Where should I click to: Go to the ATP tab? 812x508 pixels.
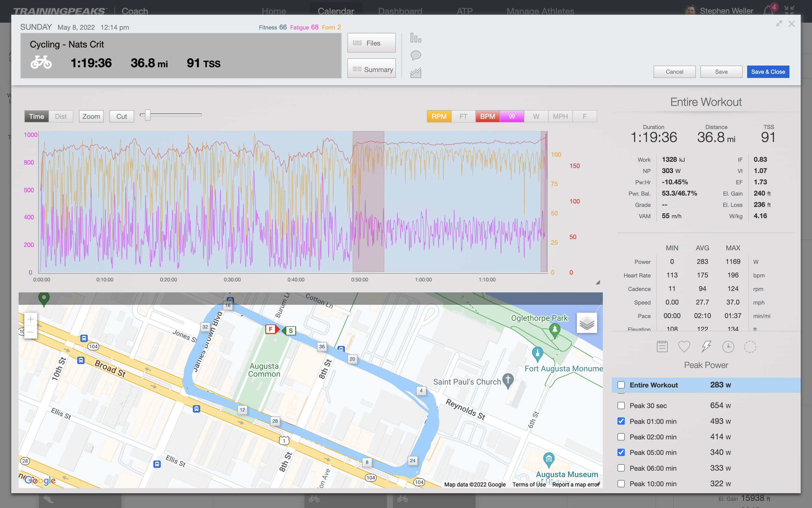(x=464, y=11)
